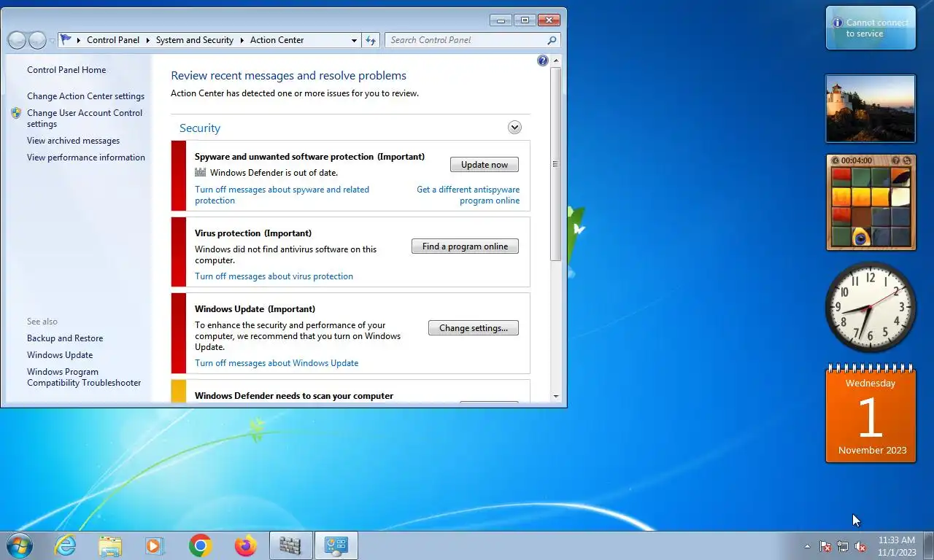Open Control Panel Home
Screen dimensions: 934x560
66,70
